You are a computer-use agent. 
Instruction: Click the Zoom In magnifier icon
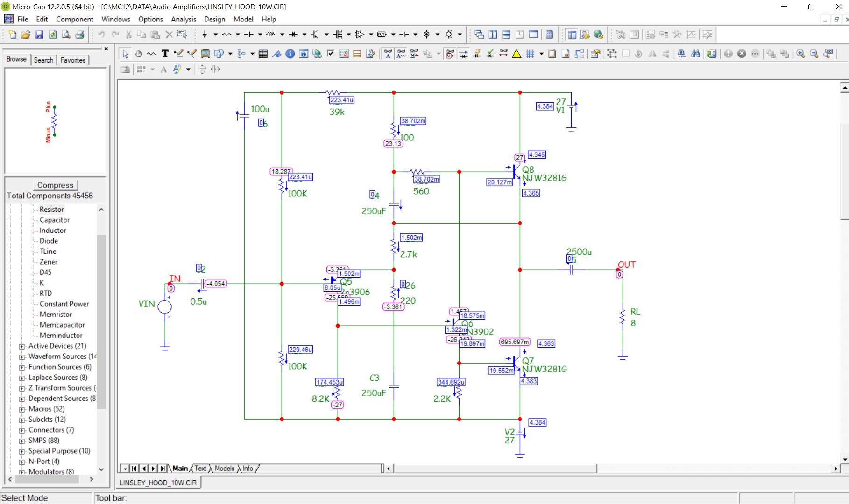coord(800,54)
